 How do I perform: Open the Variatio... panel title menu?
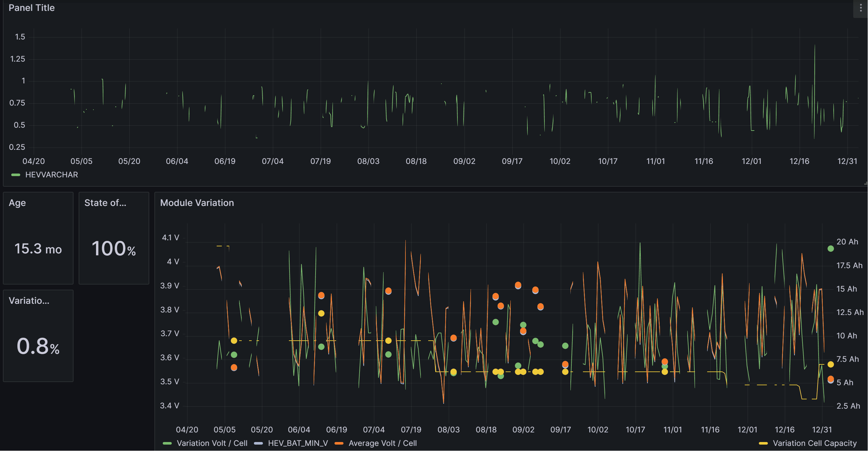click(29, 301)
